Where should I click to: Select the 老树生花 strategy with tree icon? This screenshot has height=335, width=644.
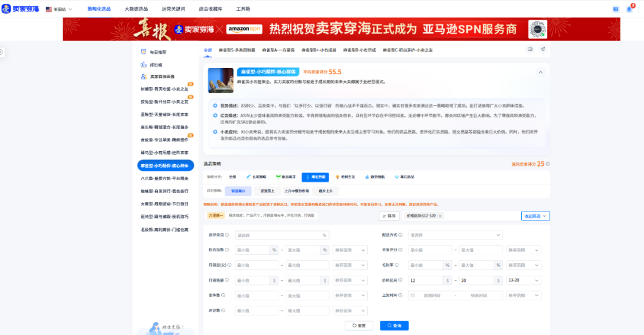[345, 177]
